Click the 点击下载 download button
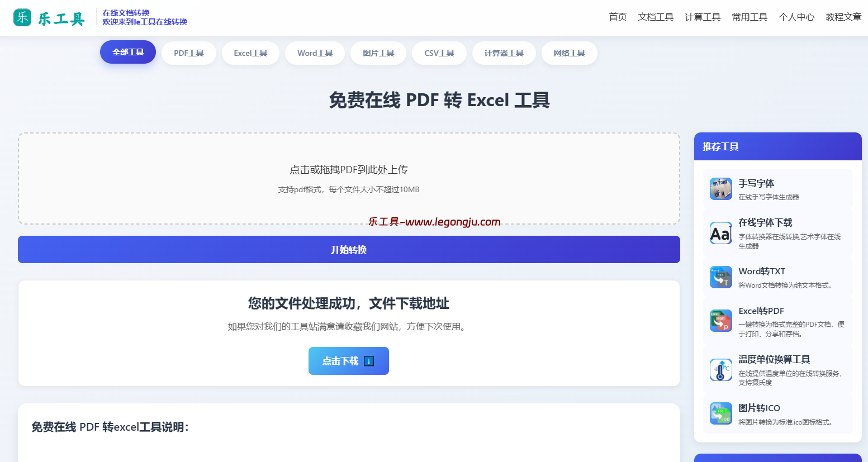868x462 pixels. [349, 361]
